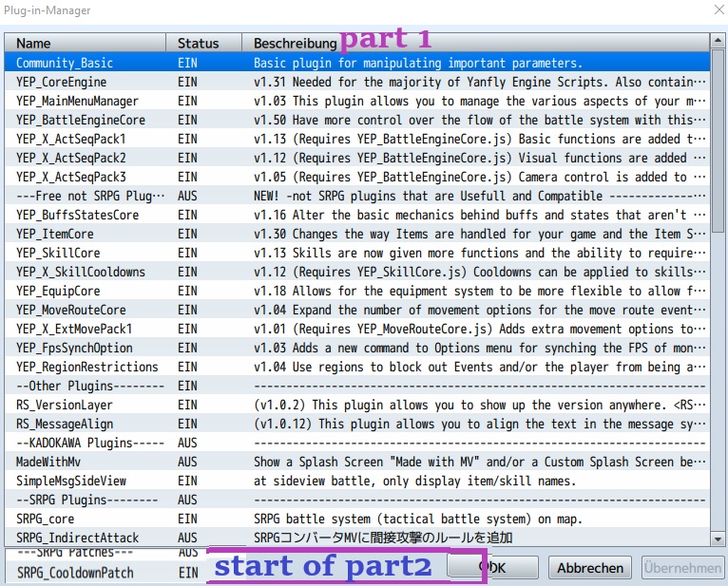Select the YEP_BuffsStatesCore plugin

[357, 215]
